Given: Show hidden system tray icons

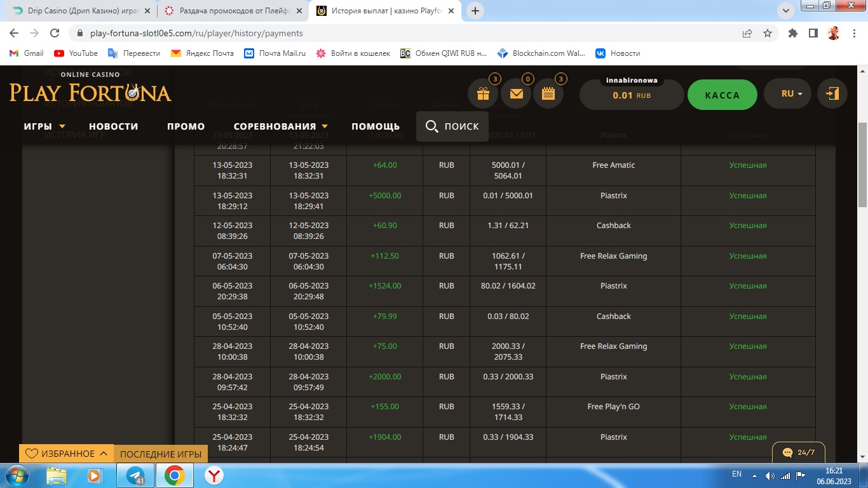Looking at the screenshot, I should point(754,476).
